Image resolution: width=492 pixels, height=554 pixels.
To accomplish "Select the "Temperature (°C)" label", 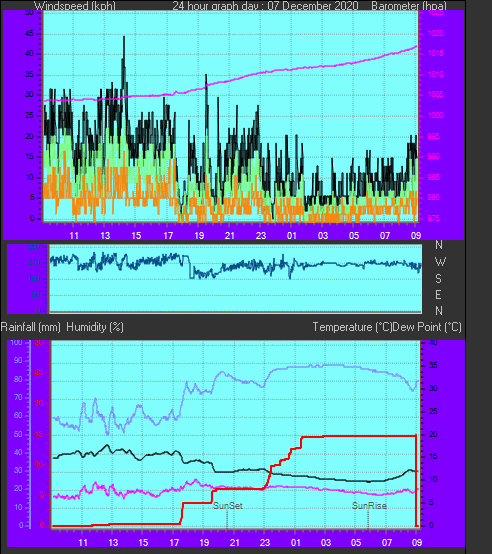I will pyautogui.click(x=352, y=327).
